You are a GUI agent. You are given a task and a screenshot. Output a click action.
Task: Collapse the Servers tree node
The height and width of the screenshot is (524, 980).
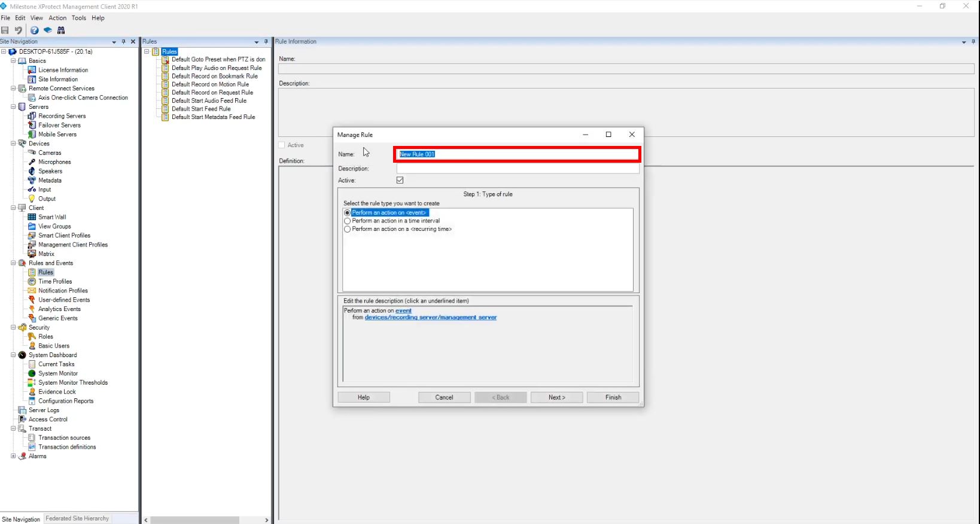pyautogui.click(x=13, y=107)
